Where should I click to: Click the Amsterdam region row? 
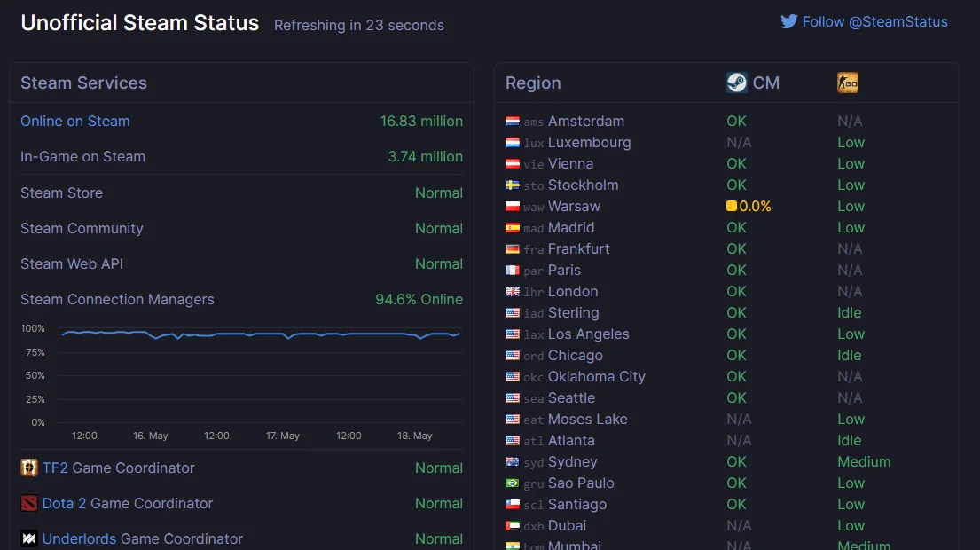[x=727, y=122]
